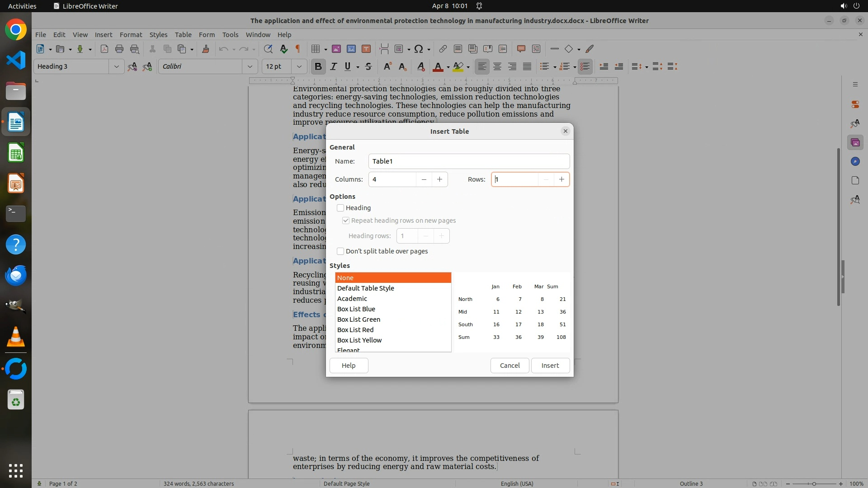Screen dimensions: 868x488
Task: Open the sidebar Navigator compass icon
Action: coord(855,161)
